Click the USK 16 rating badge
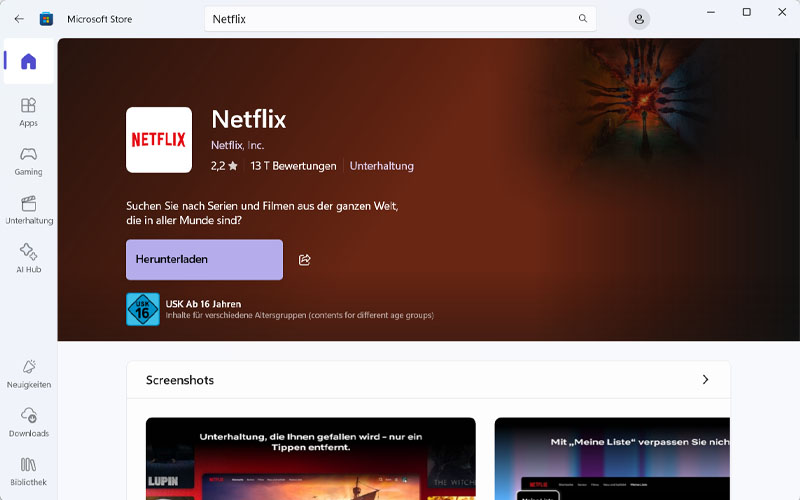The image size is (800, 500). tap(143, 309)
